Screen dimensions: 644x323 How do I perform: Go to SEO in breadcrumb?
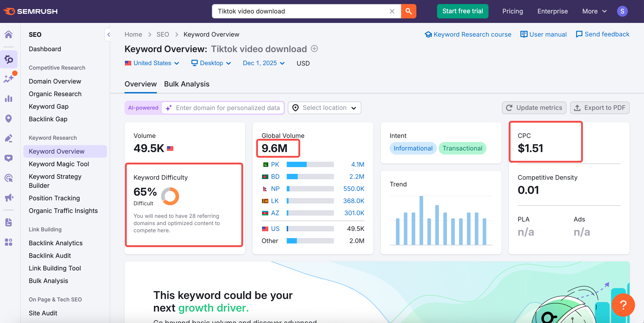[163, 35]
